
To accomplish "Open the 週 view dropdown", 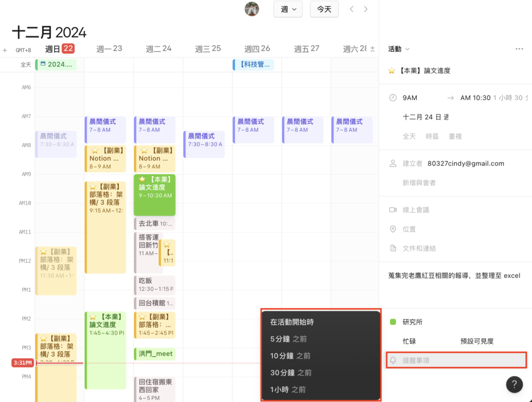I will 288,9.
